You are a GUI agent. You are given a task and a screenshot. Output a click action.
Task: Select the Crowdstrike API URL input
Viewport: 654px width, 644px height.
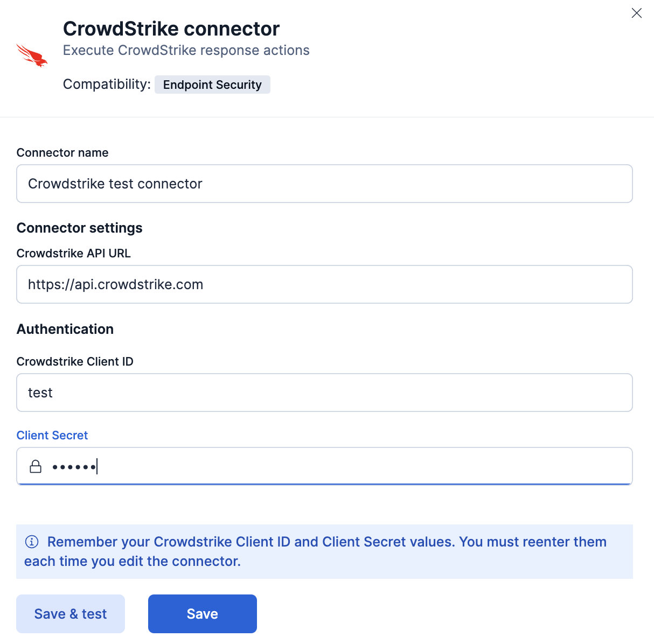tap(324, 284)
